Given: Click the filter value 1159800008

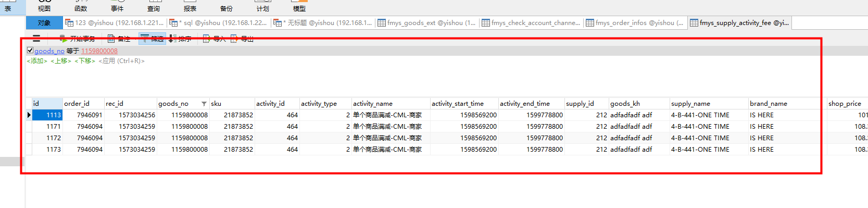Looking at the screenshot, I should 99,51.
